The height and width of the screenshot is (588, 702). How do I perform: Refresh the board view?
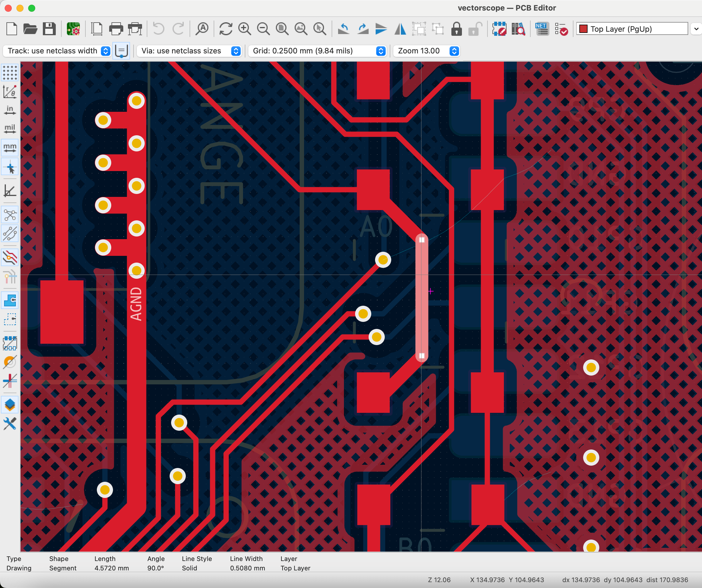(x=226, y=29)
